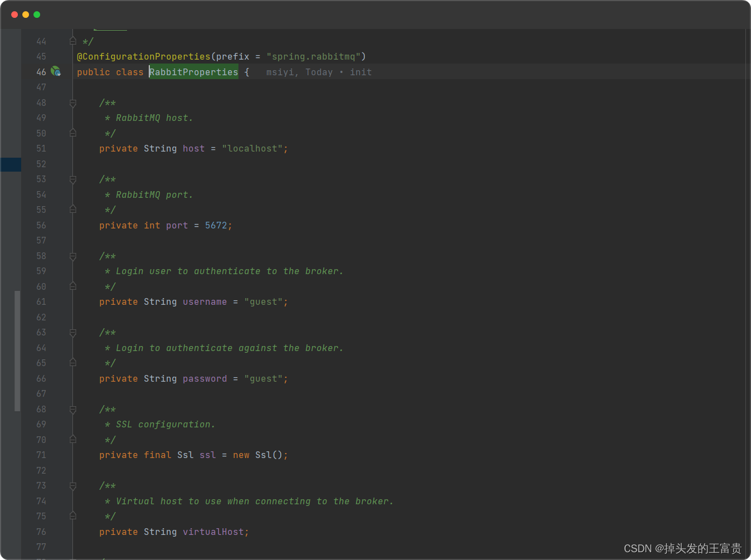
Task: Click line number 51 in the gutter
Action: click(x=41, y=149)
